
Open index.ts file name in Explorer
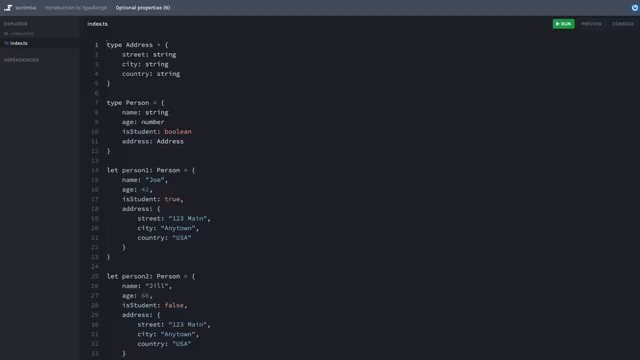click(x=19, y=43)
